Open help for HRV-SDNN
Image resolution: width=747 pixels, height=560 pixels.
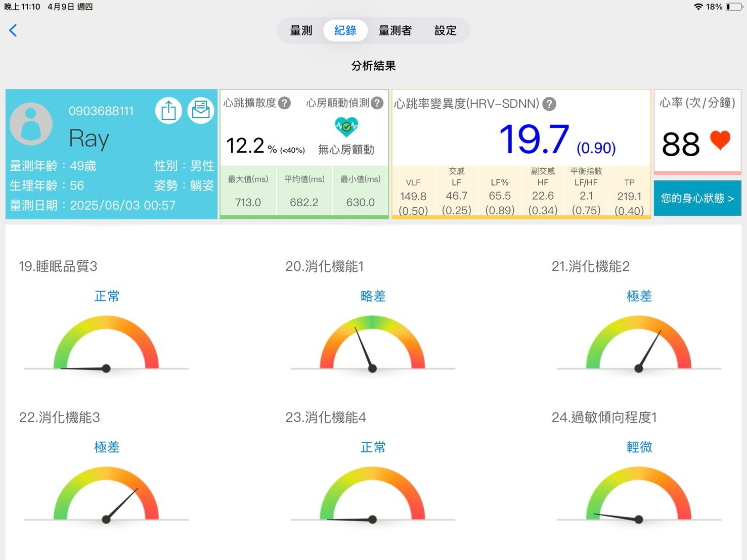click(x=549, y=104)
